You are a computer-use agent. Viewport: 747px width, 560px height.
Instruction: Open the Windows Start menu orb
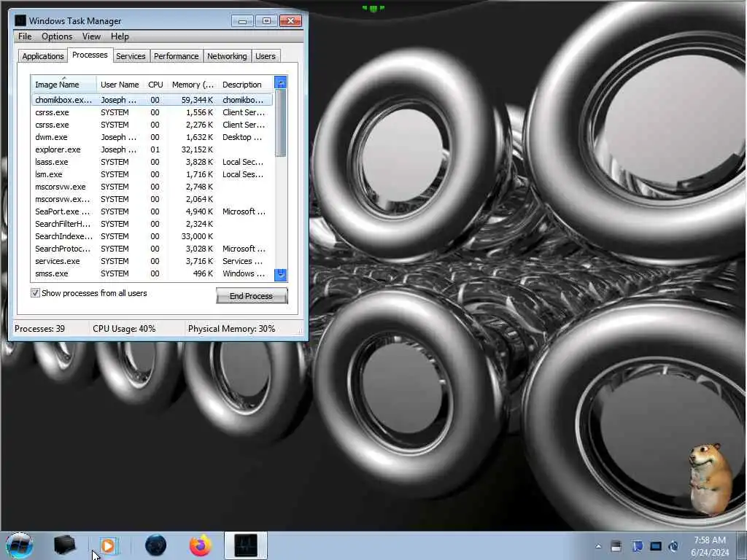pos(20,545)
